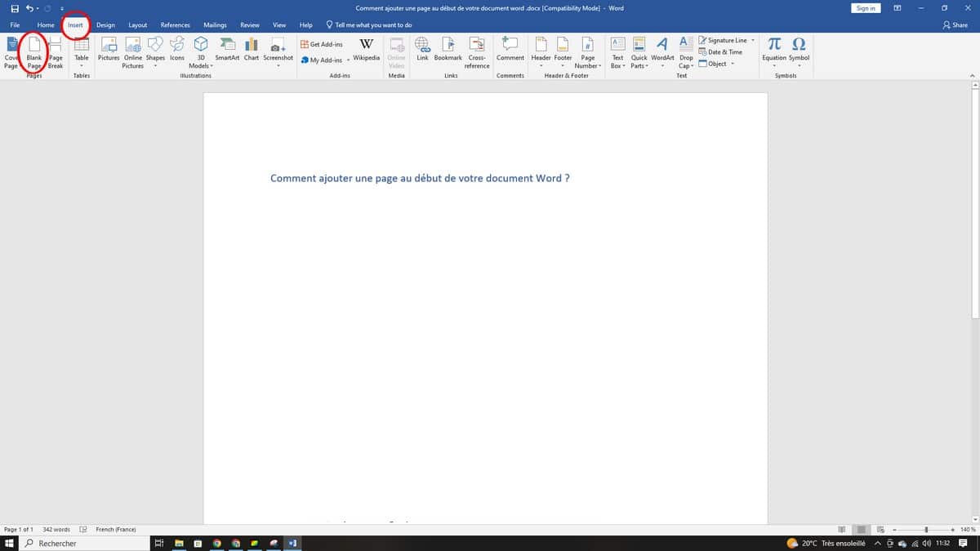Click the Pictures icon
Image resolution: width=980 pixels, height=551 pixels.
point(109,49)
